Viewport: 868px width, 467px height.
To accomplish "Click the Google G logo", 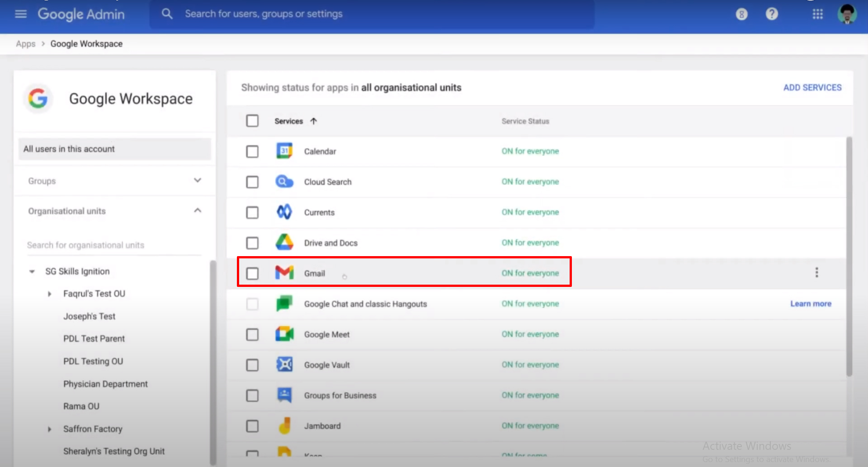I will (x=38, y=98).
